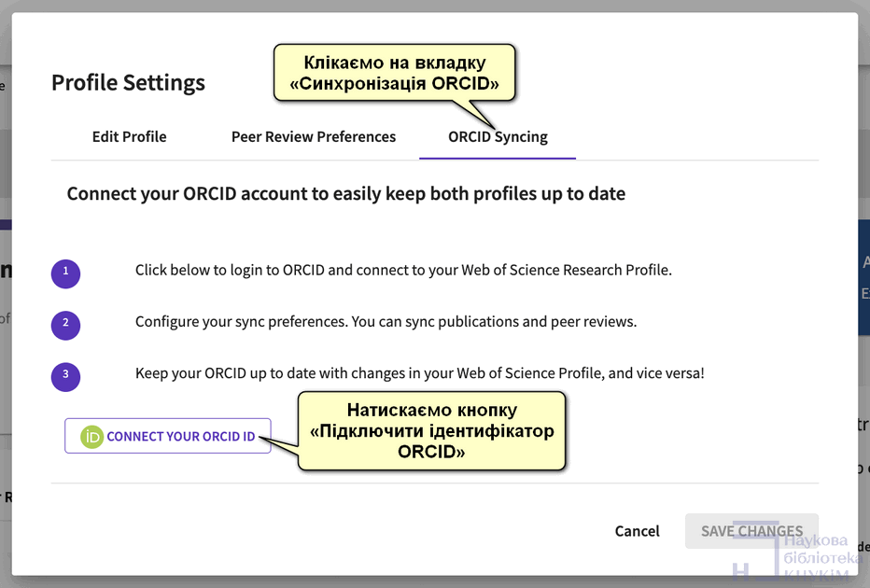Click the step 1 purple circle
870x588 pixels.
(x=65, y=273)
